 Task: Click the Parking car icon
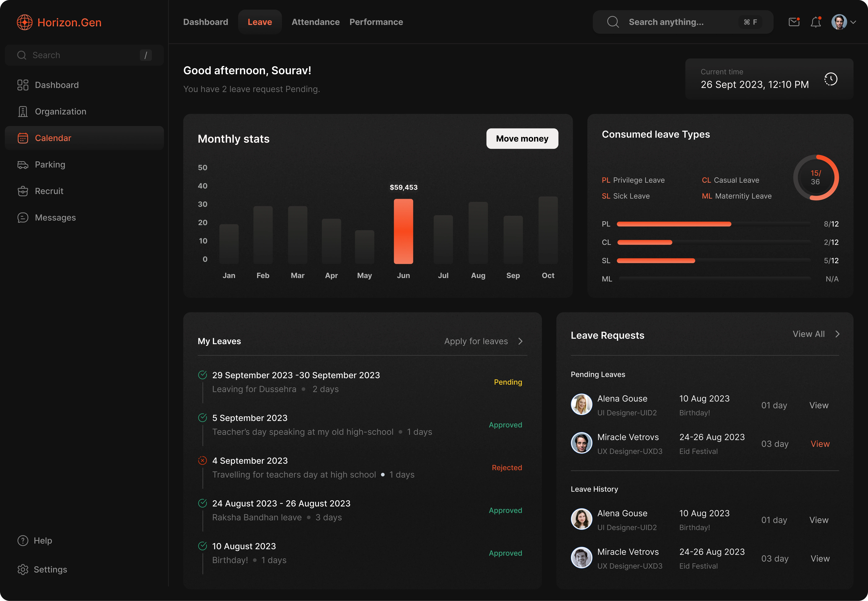pyautogui.click(x=23, y=165)
